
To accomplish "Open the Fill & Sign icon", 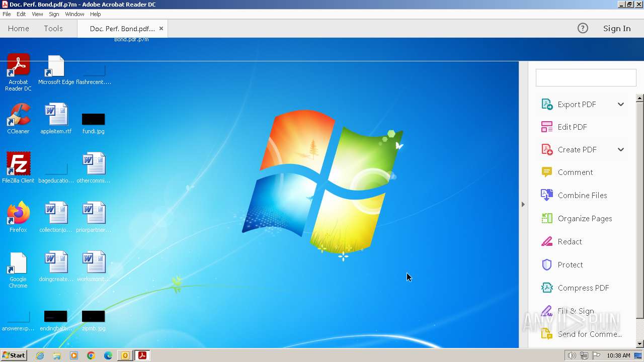I will pos(547,311).
